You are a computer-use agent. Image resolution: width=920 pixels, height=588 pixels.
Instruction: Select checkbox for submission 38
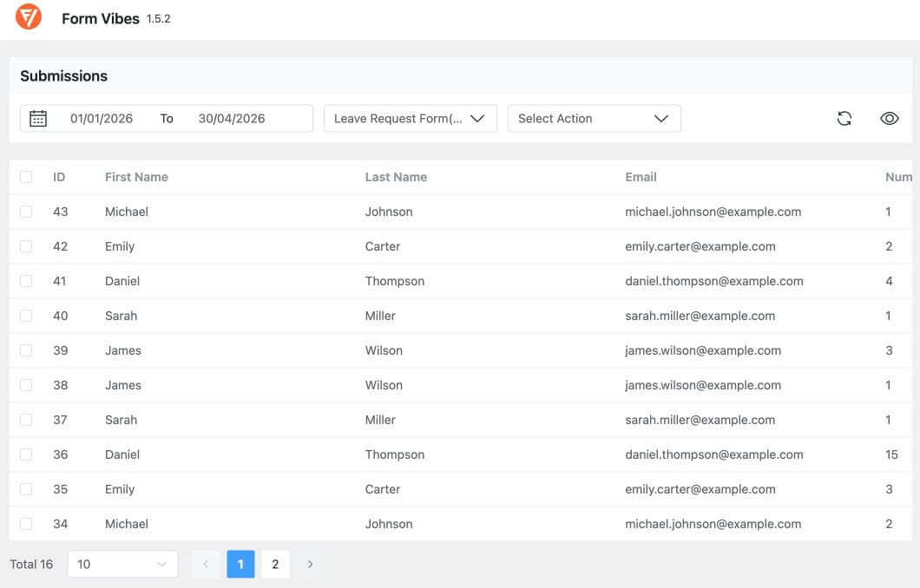point(26,385)
